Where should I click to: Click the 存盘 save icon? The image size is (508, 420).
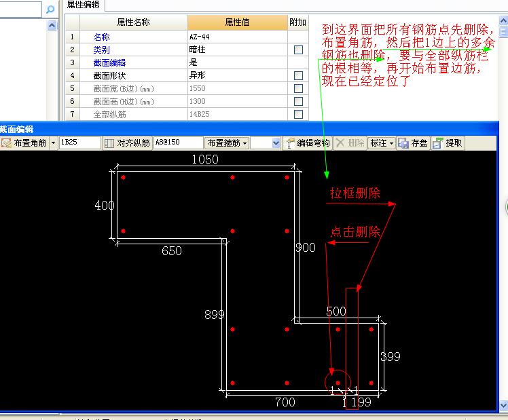403,143
